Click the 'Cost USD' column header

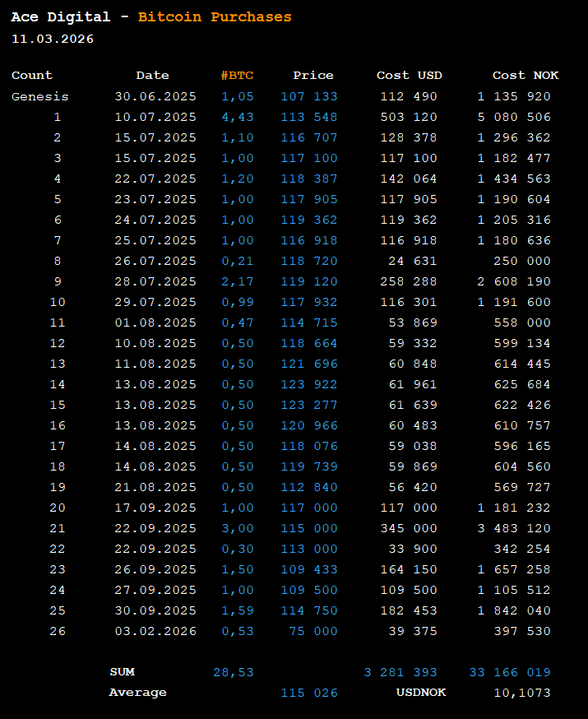click(410, 75)
